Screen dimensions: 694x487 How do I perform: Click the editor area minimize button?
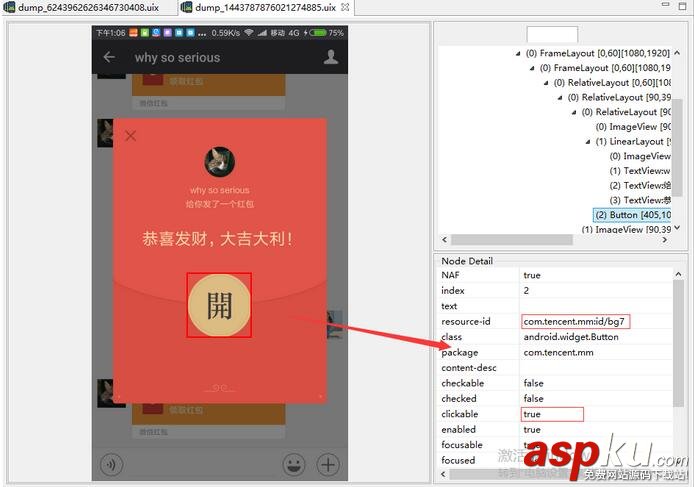665,5
